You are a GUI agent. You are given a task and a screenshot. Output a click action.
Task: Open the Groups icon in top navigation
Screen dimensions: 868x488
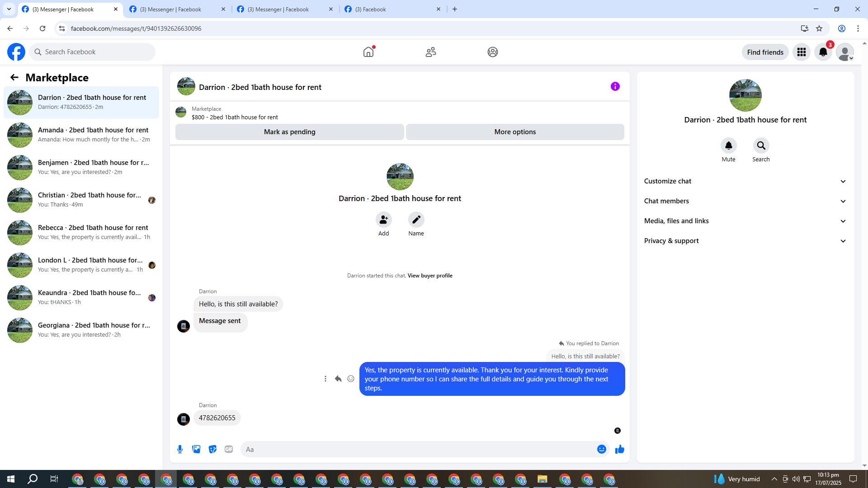493,52
